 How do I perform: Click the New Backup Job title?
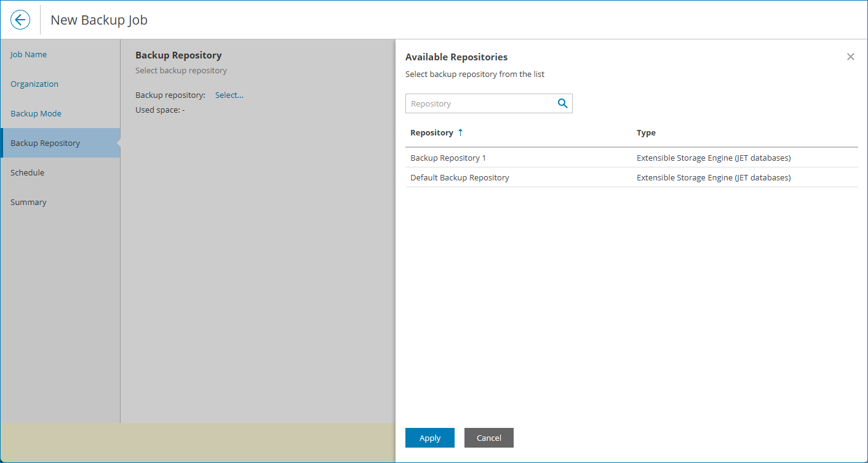(x=98, y=19)
